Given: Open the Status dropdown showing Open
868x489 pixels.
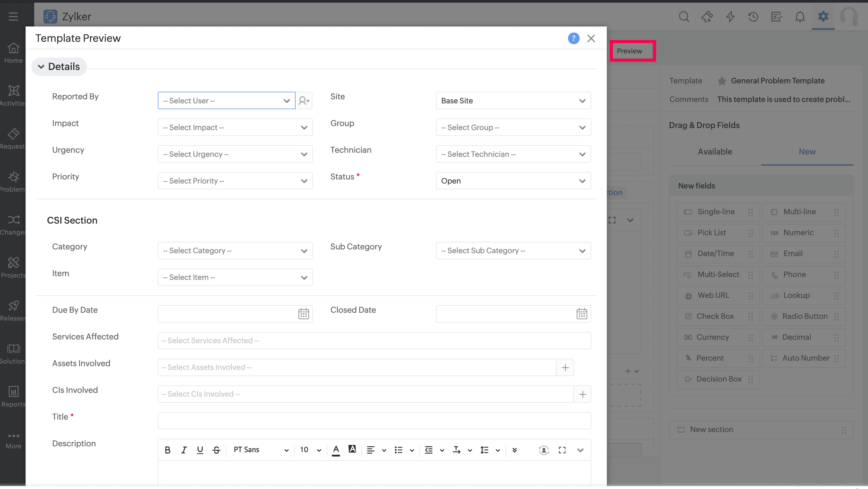Looking at the screenshot, I should (x=513, y=181).
